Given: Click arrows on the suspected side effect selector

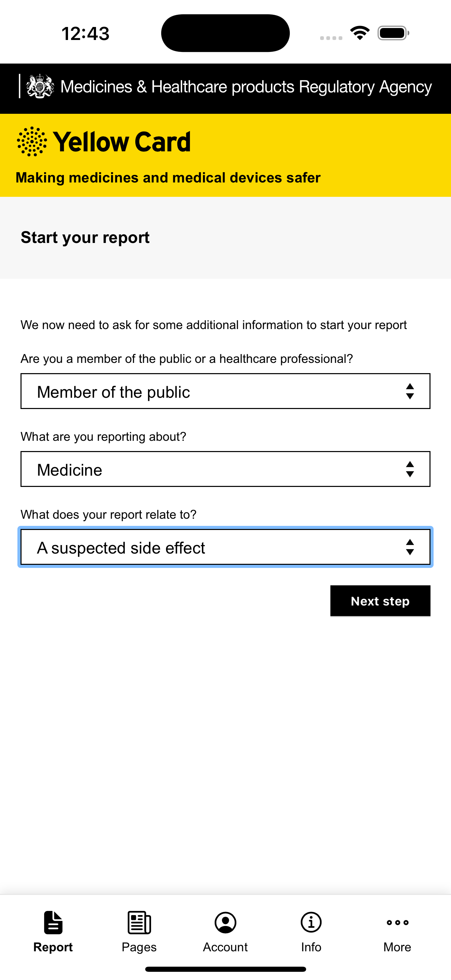Looking at the screenshot, I should point(410,547).
